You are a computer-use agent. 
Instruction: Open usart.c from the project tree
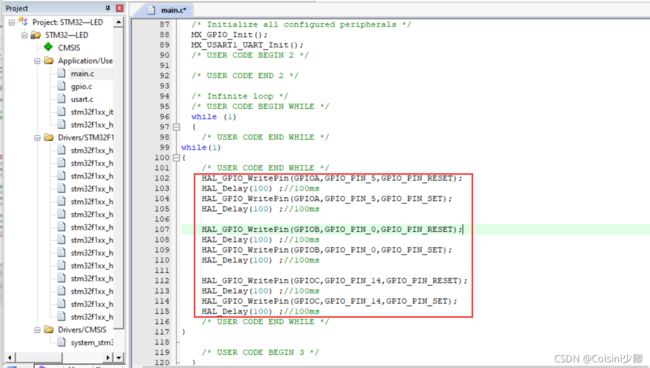pyautogui.click(x=82, y=99)
